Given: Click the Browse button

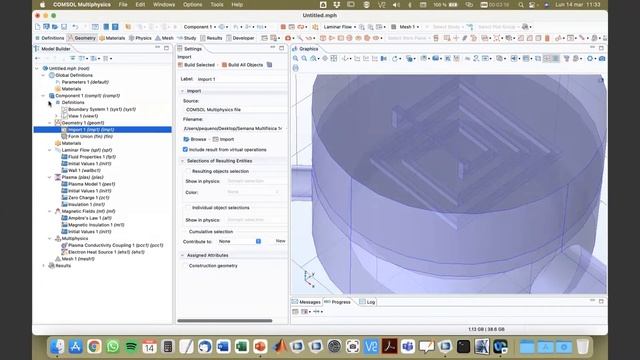Looking at the screenshot, I should point(195,139).
